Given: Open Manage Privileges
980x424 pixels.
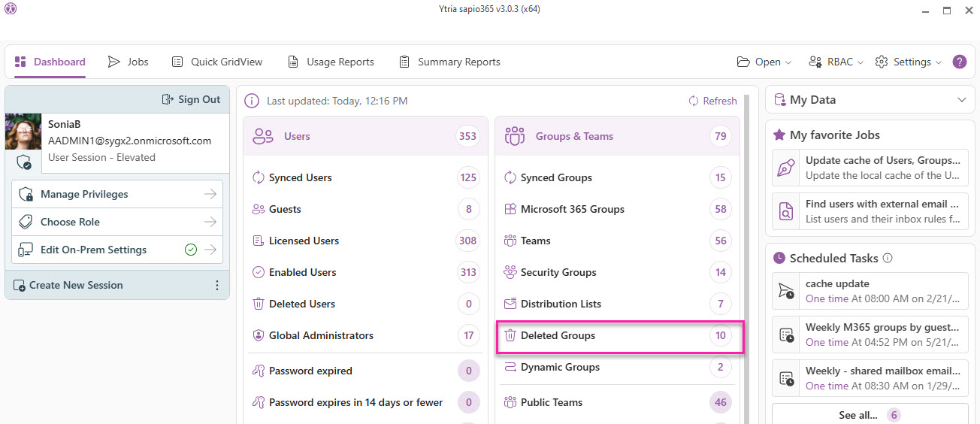Looking at the screenshot, I should pyautogui.click(x=117, y=194).
